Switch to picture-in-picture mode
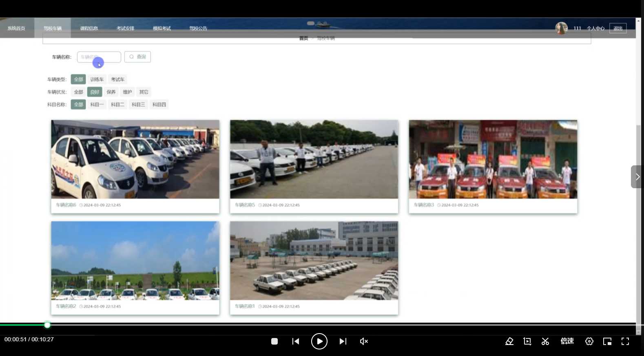 (x=607, y=341)
